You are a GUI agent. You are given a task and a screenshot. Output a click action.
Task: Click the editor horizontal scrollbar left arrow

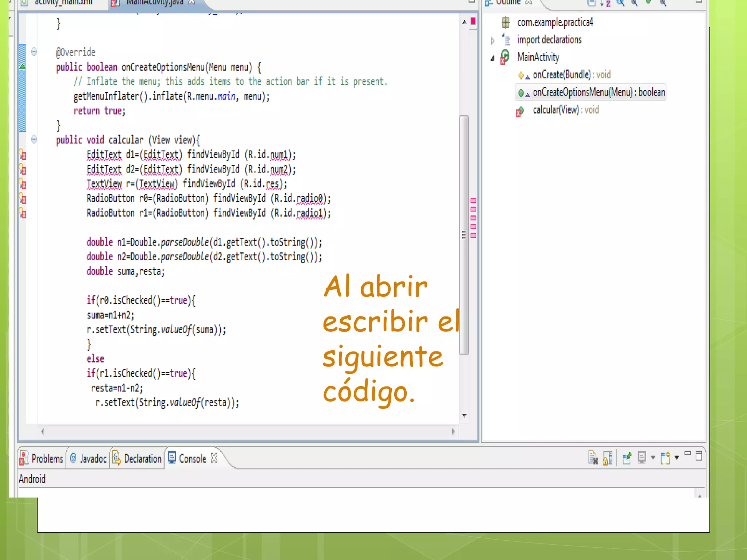[x=43, y=432]
